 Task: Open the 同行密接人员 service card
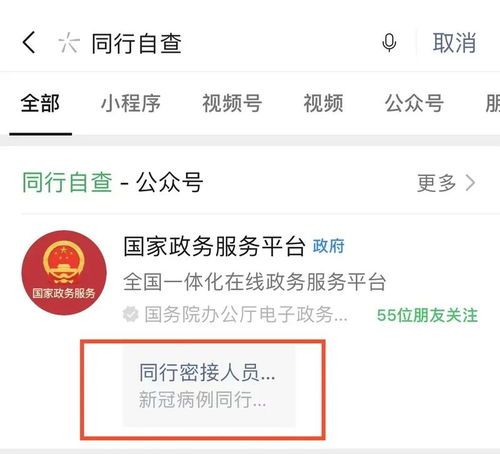209,386
